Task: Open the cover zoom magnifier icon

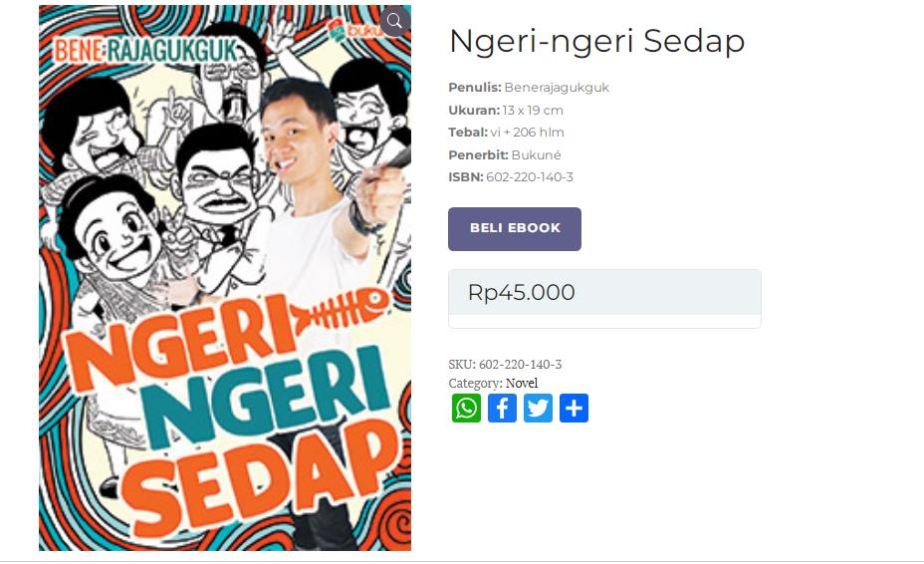Action: click(395, 21)
